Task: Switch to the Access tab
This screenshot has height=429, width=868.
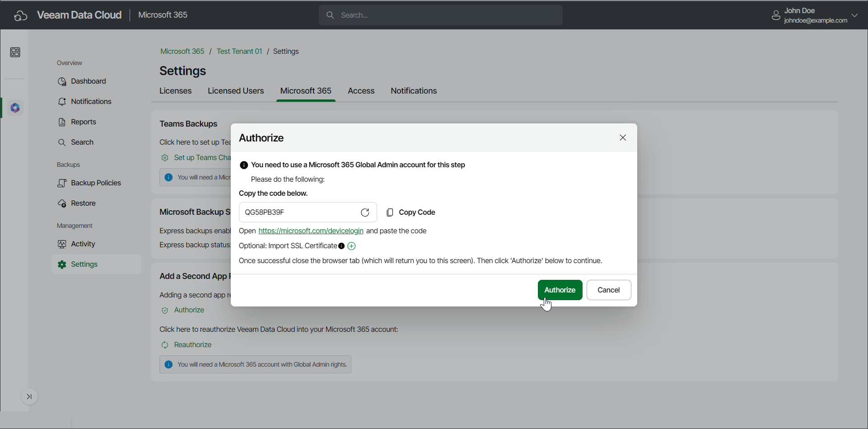Action: pos(361,91)
